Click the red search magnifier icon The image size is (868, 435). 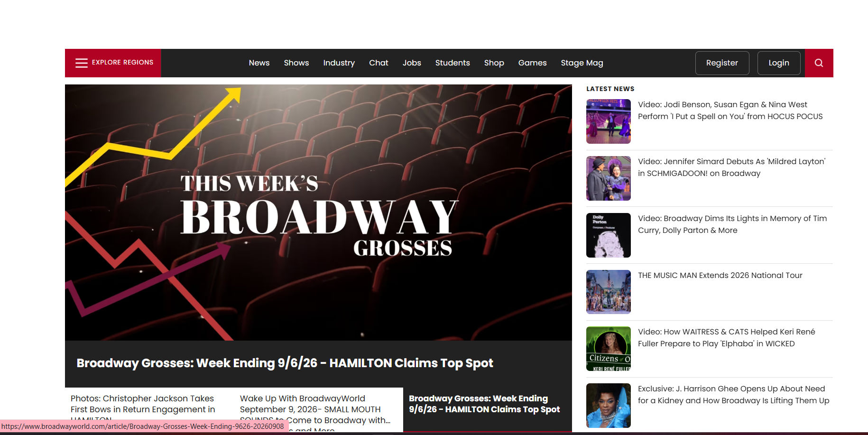(819, 63)
